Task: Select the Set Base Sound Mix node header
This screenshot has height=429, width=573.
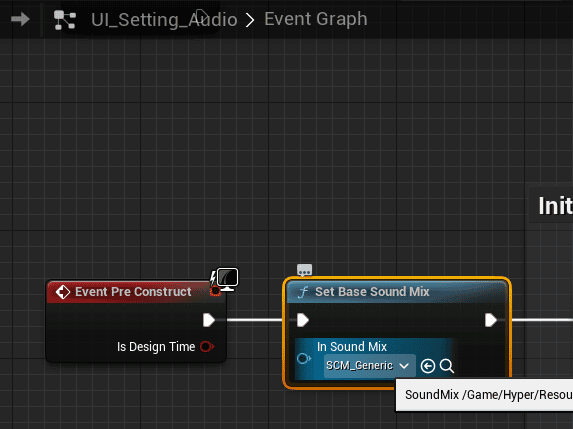Action: coord(397,292)
